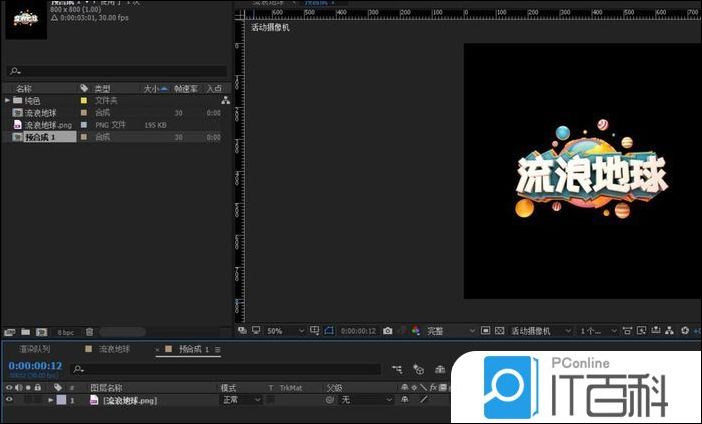Open the 8 bpc color depth setting

(x=65, y=332)
